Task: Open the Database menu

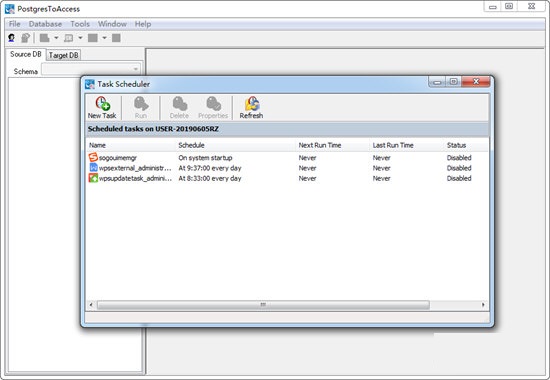Action: [45, 24]
